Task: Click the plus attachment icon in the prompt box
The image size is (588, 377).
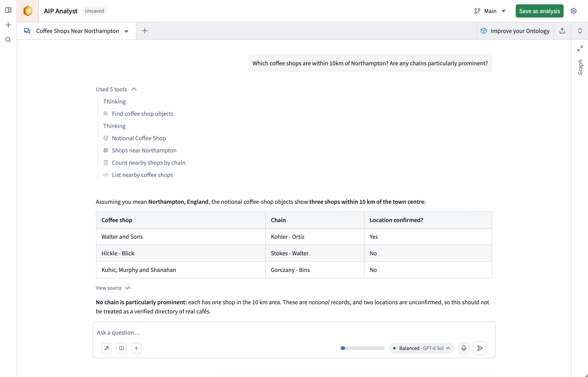Action: [137, 348]
